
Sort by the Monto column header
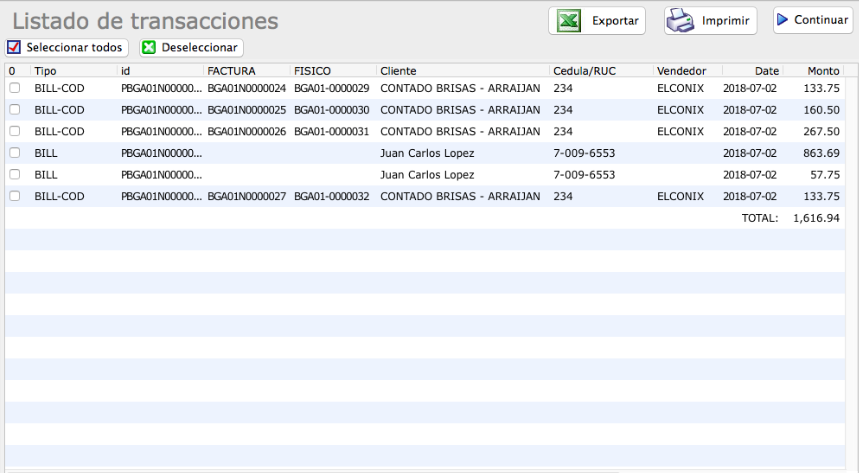(823, 71)
